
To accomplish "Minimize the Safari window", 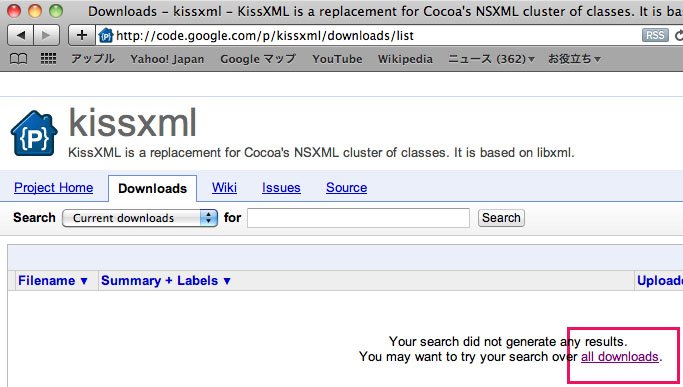I will (x=35, y=10).
